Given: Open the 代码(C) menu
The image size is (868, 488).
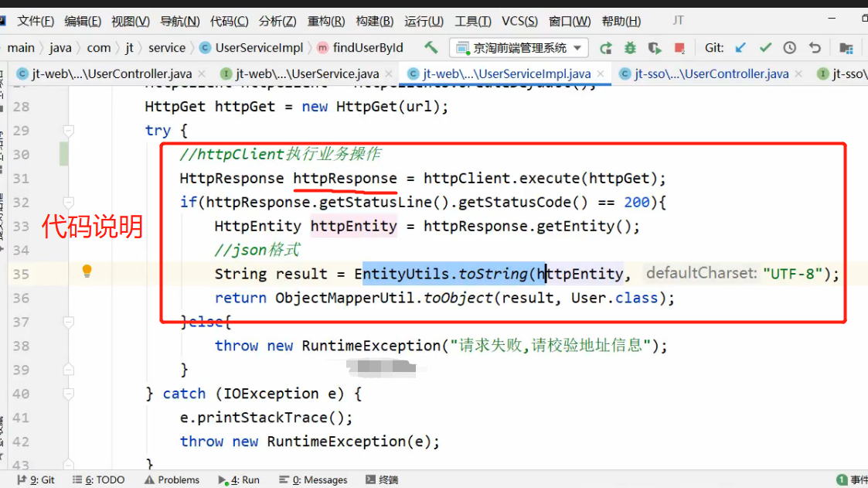Looking at the screenshot, I should pyautogui.click(x=230, y=21).
